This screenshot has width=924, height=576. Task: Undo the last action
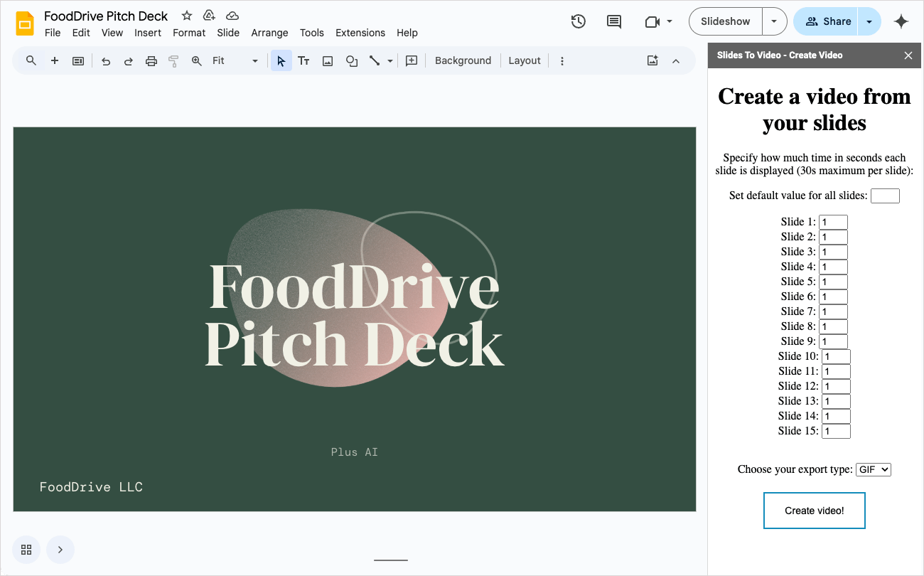click(x=106, y=60)
